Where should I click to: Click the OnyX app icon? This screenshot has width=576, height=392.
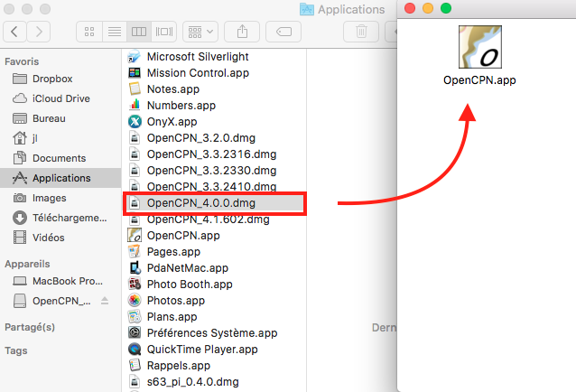point(135,122)
